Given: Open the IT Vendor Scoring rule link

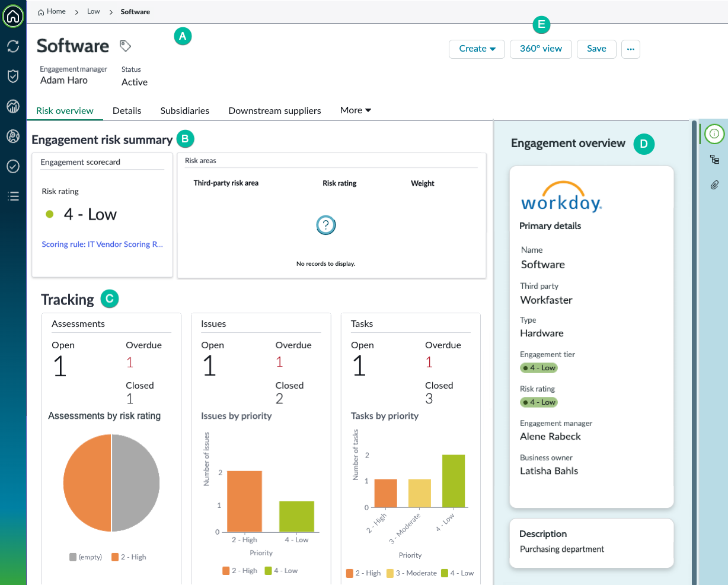Looking at the screenshot, I should 103,244.
